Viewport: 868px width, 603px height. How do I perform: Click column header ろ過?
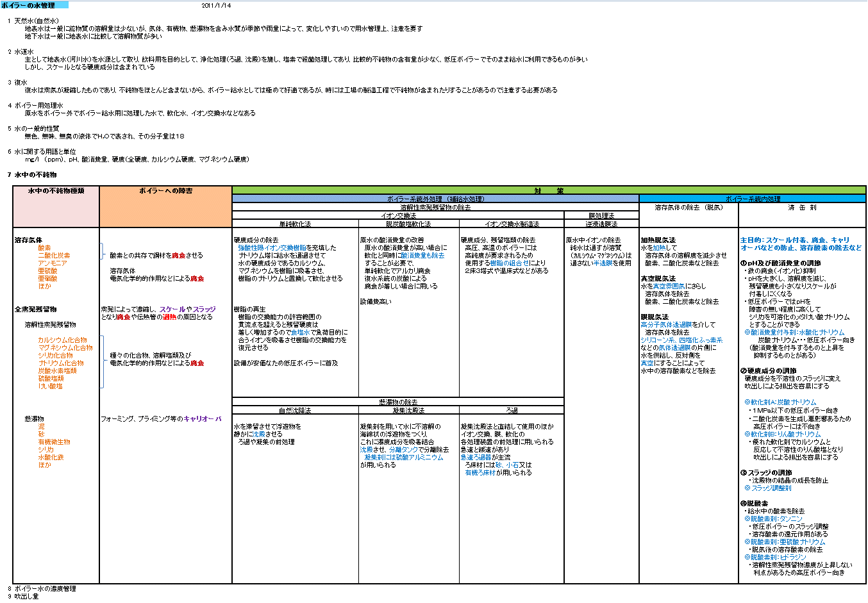(x=512, y=410)
